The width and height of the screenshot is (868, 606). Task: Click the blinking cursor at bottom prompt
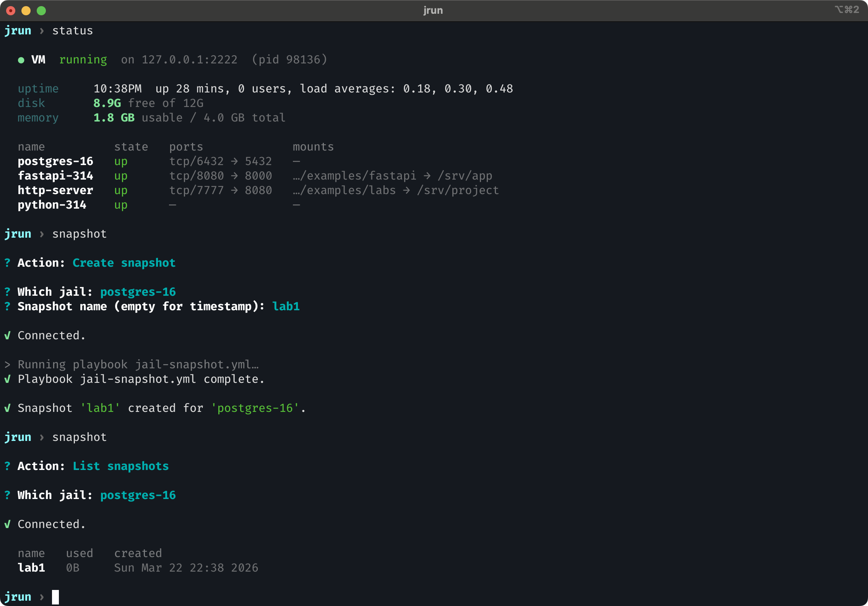coord(55,597)
